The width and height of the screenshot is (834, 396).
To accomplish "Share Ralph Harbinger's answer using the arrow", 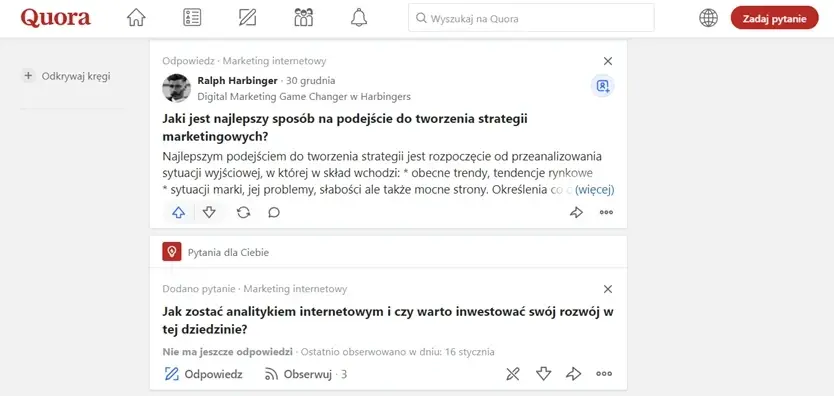I will [x=577, y=213].
